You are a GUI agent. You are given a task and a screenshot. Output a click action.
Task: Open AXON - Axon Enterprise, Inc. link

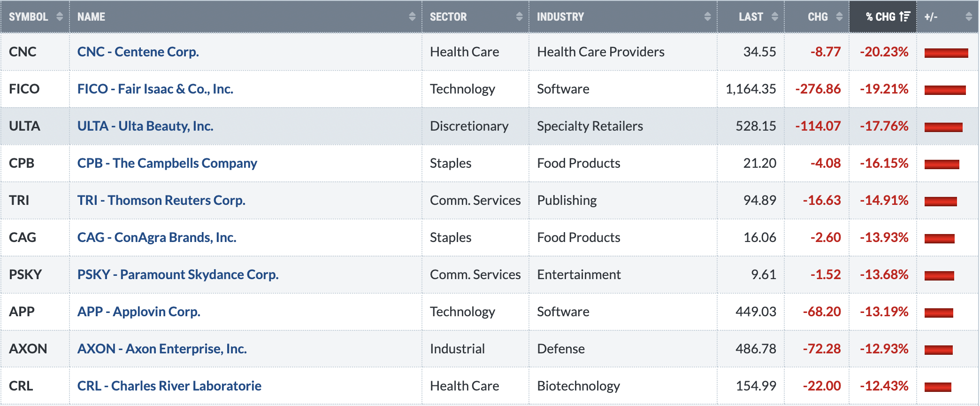coord(162,349)
